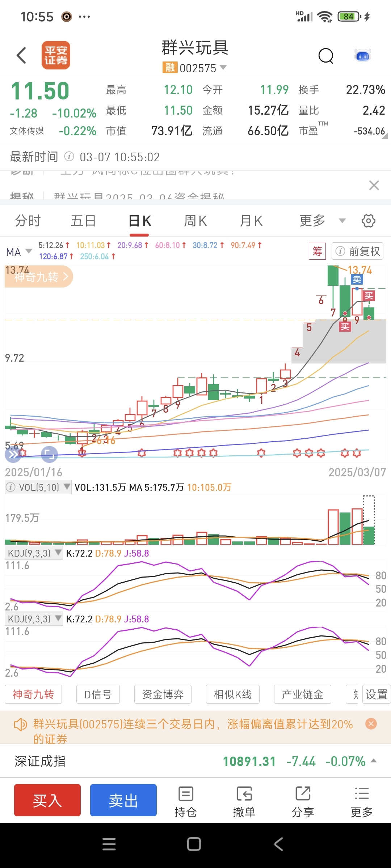Image resolution: width=391 pixels, height=868 pixels.
Task: Change the 前复权 adjustment setting
Action: pyautogui.click(x=357, y=251)
